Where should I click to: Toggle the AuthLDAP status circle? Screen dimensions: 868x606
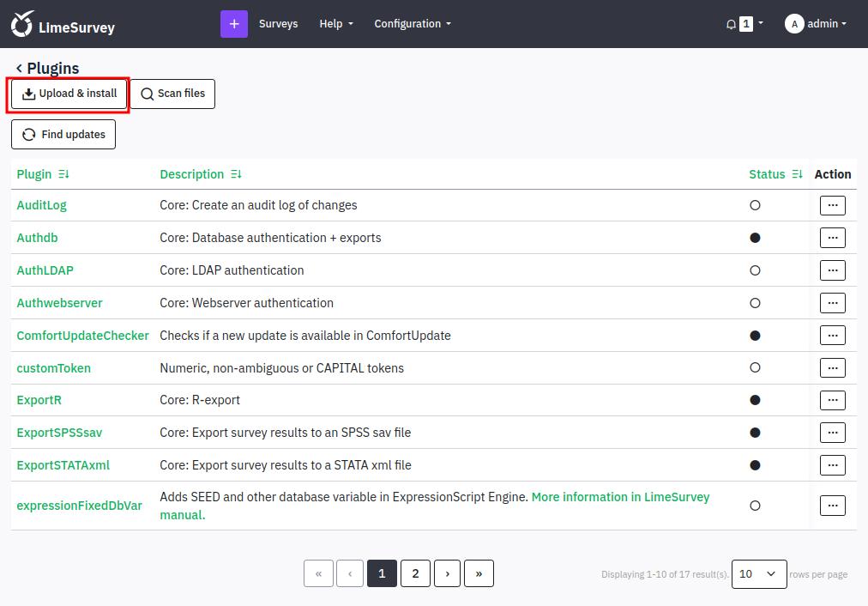755,270
